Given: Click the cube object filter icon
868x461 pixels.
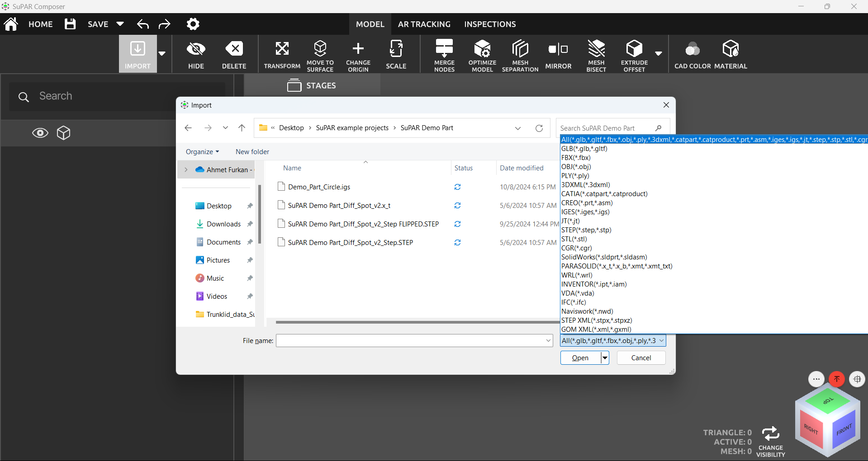Looking at the screenshot, I should tap(64, 133).
